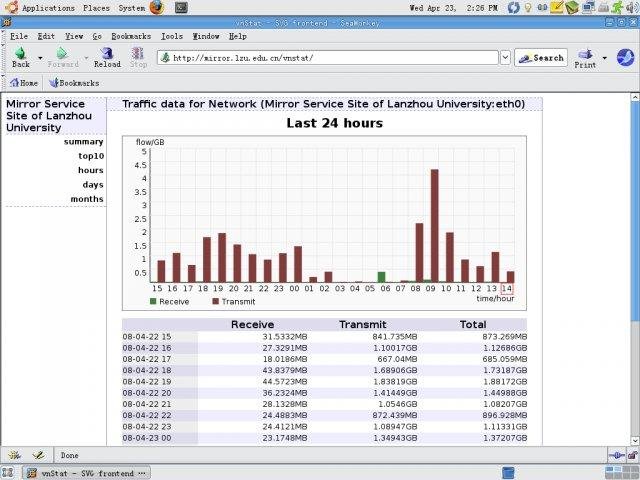Click inside the URL address field
The height and width of the screenshot is (480, 640).
coord(330,58)
